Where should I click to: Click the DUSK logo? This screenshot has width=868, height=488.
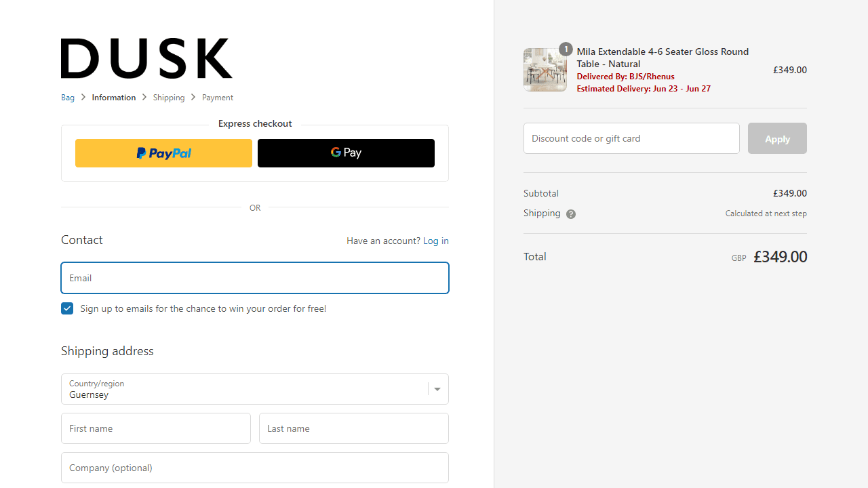click(x=146, y=58)
